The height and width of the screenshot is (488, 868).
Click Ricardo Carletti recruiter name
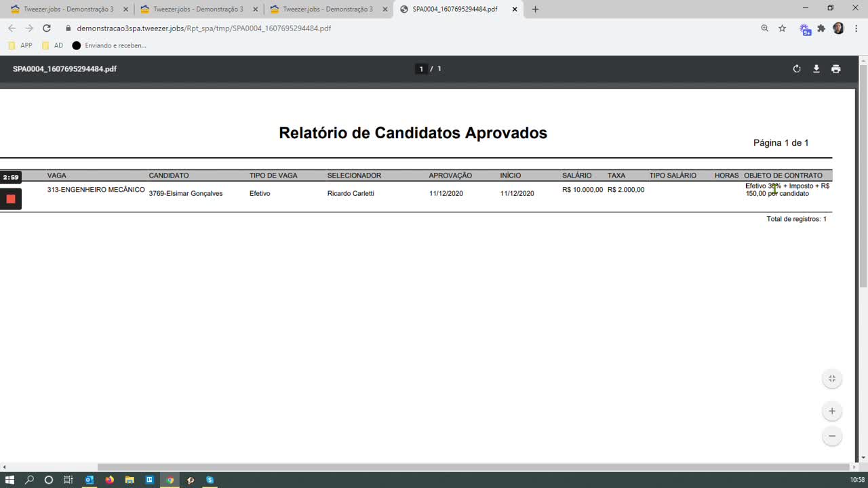(x=351, y=193)
